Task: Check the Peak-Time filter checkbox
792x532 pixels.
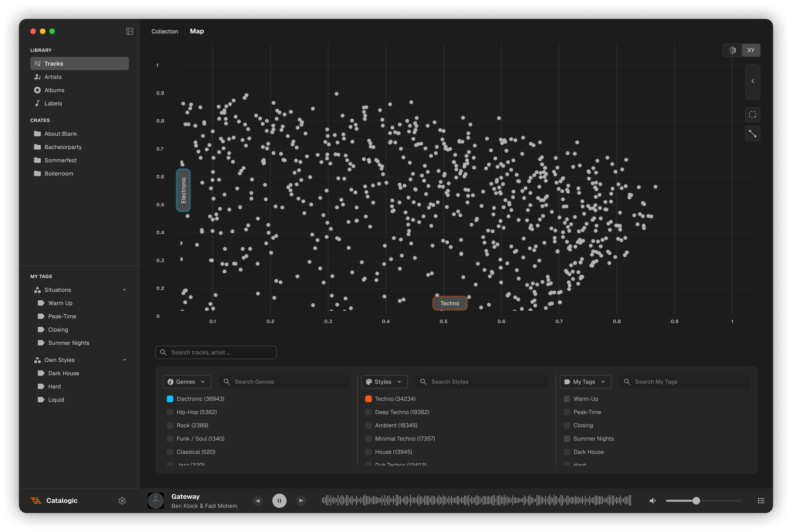Action: (x=567, y=412)
